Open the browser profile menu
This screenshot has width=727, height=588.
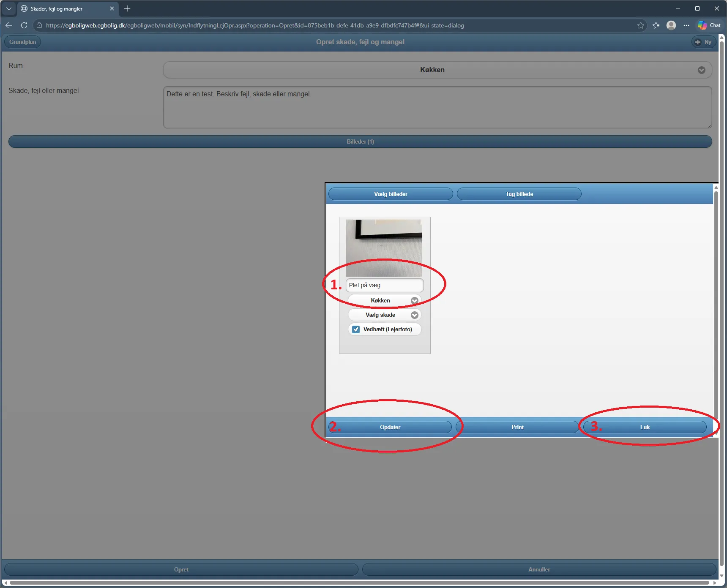click(671, 25)
